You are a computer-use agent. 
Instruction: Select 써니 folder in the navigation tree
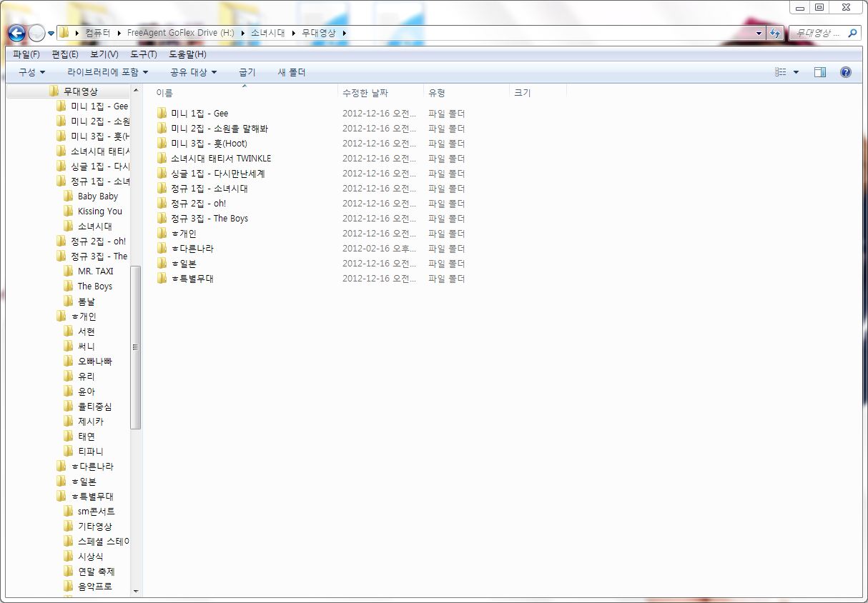coord(87,346)
